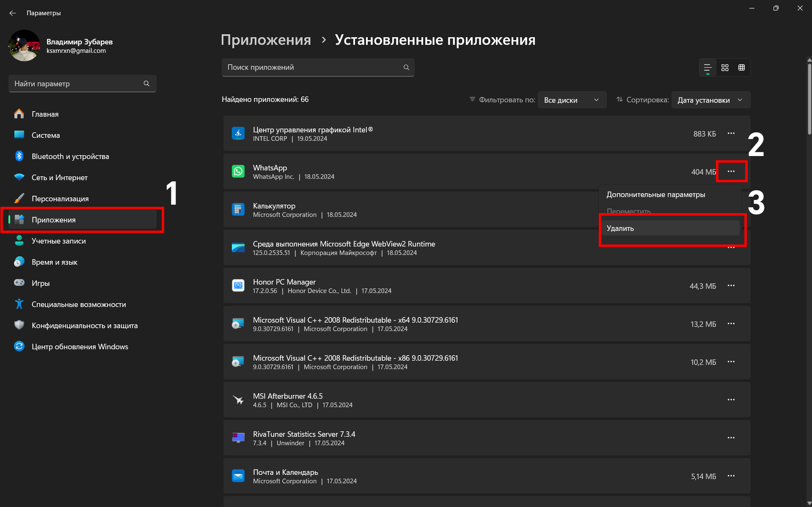Open Игры settings section
The image size is (812, 507).
[x=83, y=283]
